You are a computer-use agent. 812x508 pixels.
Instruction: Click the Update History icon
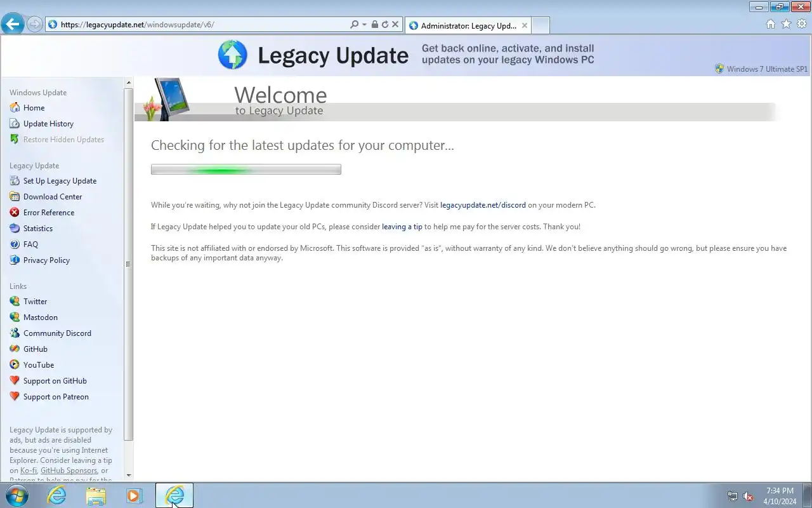15,123
